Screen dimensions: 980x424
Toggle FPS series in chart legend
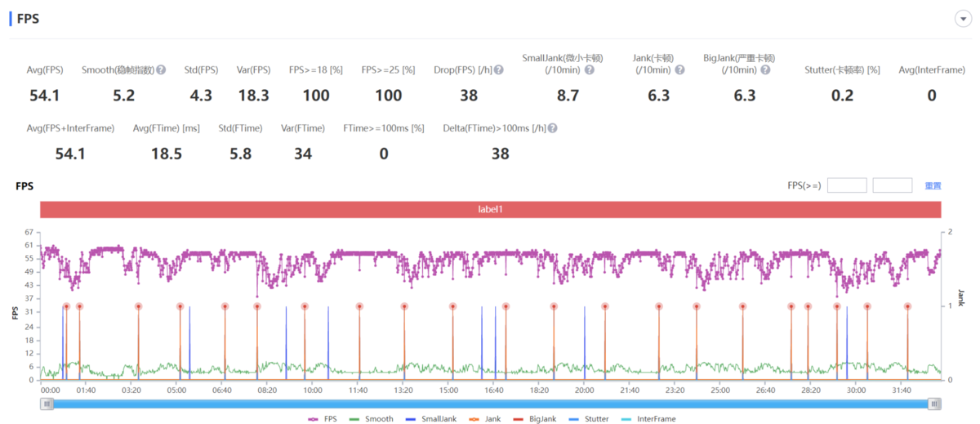coord(324,418)
